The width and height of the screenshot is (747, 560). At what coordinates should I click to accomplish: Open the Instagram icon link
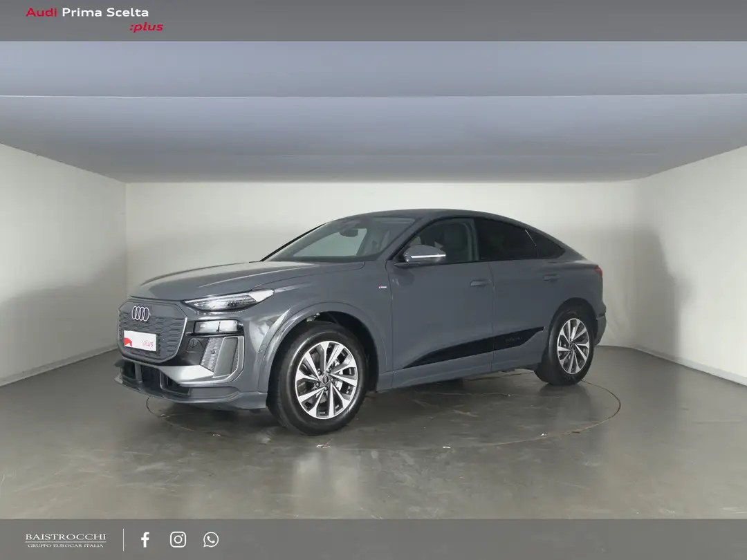178,539
